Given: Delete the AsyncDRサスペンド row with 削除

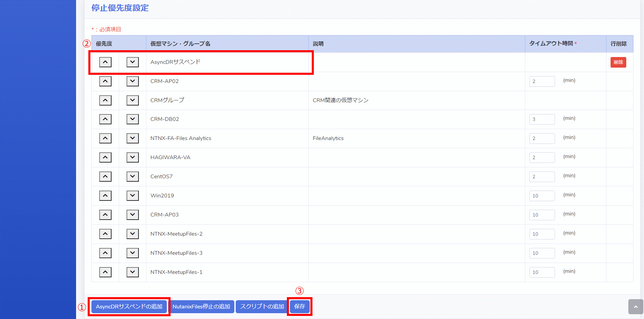Looking at the screenshot, I should (618, 62).
